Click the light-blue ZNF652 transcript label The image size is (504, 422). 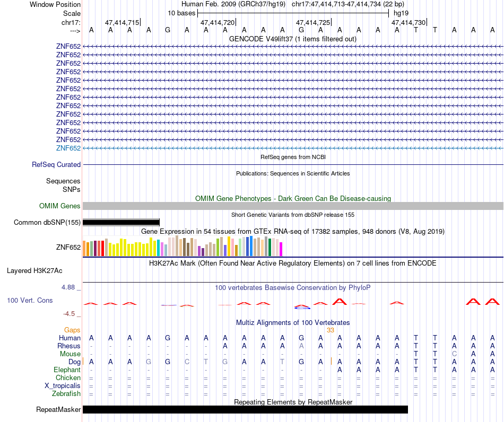pos(68,148)
